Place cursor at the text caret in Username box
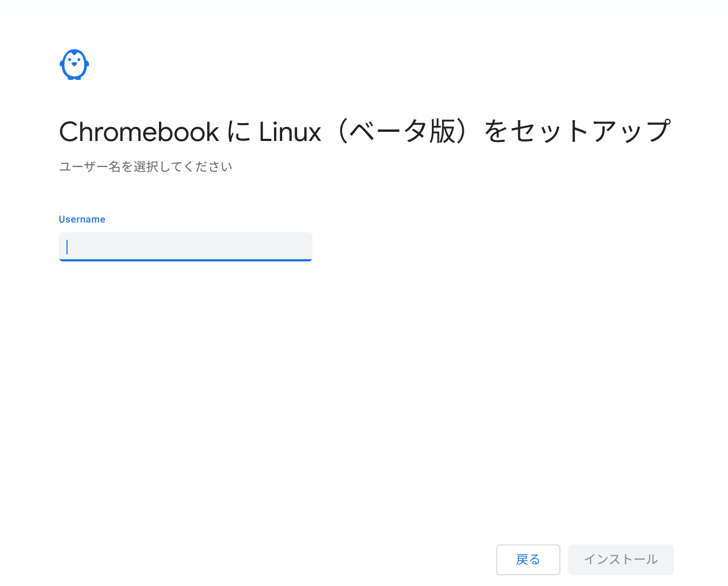Screen dimensions: 728x586 pyautogui.click(x=67, y=247)
